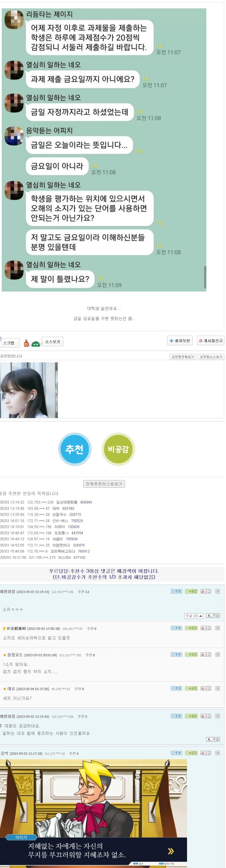Viewport: 226px width, 868px height.
Task: Expand 꼬릿말전체보기 to show full signature
Action: click(x=183, y=357)
